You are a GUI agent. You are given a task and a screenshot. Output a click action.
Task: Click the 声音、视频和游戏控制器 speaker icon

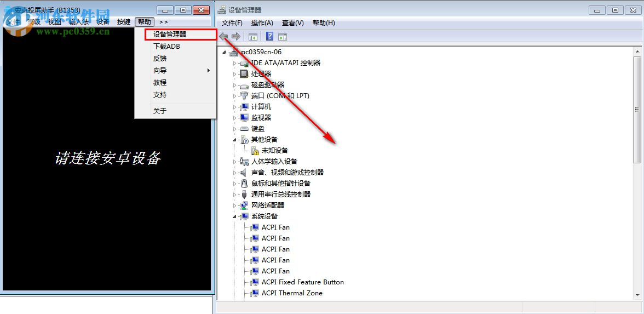(x=244, y=173)
